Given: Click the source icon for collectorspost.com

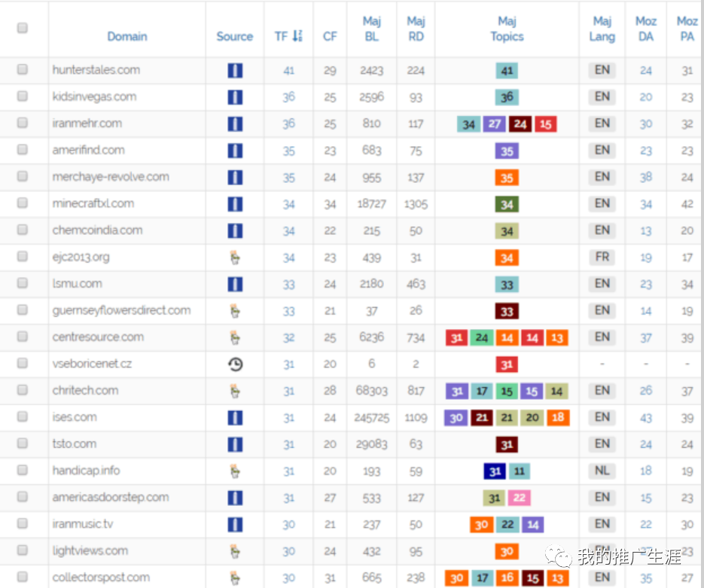Looking at the screenshot, I should [235, 577].
